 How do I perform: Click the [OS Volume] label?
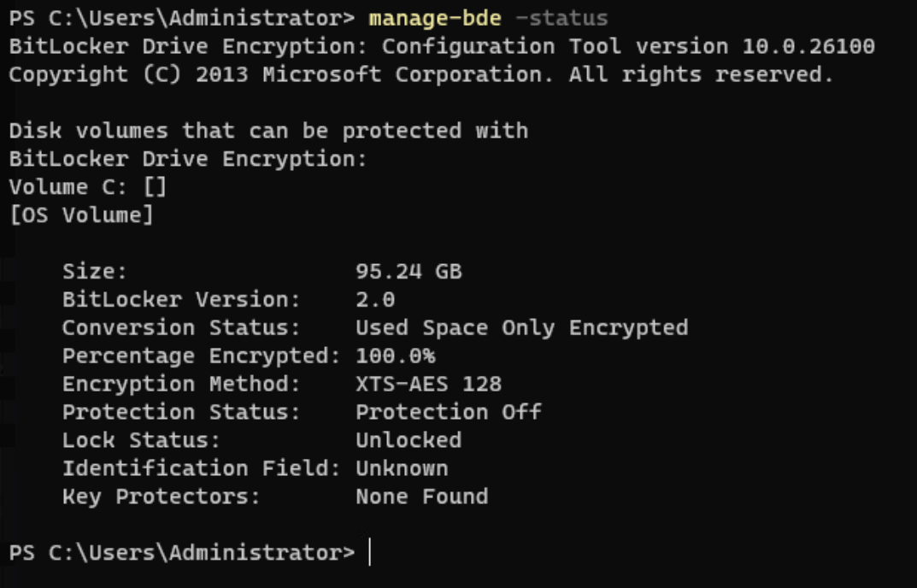81,215
